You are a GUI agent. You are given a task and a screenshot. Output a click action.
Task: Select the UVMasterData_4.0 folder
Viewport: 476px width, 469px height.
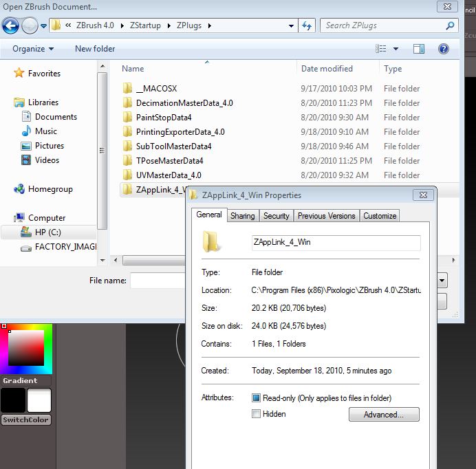click(162, 175)
